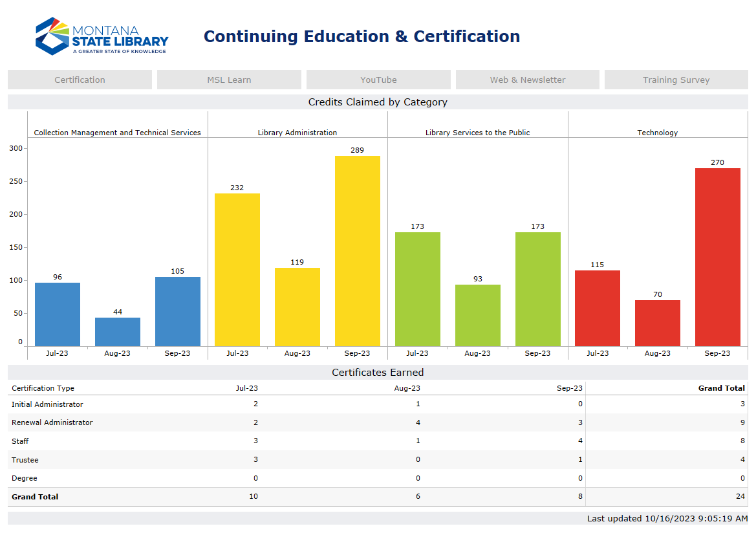Select the yellow Jul-23 bar showing 232
Image resolution: width=756 pixels, height=535 pixels.
pos(237,268)
